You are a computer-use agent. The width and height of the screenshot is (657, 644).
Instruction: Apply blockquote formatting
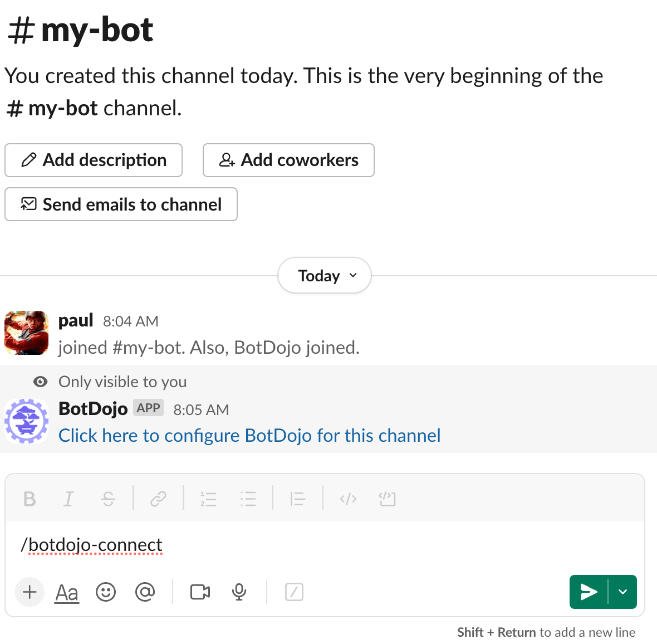(298, 499)
